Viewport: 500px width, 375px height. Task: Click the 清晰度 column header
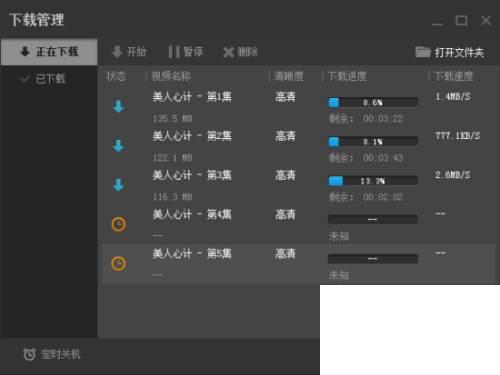(x=289, y=76)
